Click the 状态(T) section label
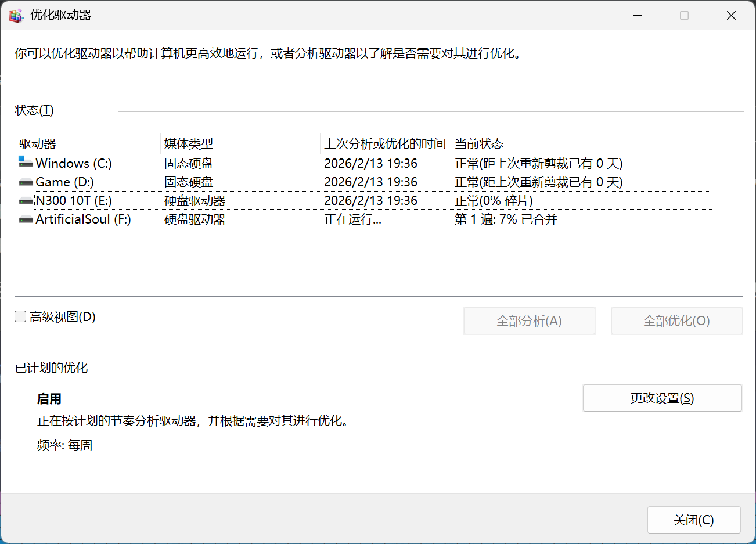 point(34,110)
